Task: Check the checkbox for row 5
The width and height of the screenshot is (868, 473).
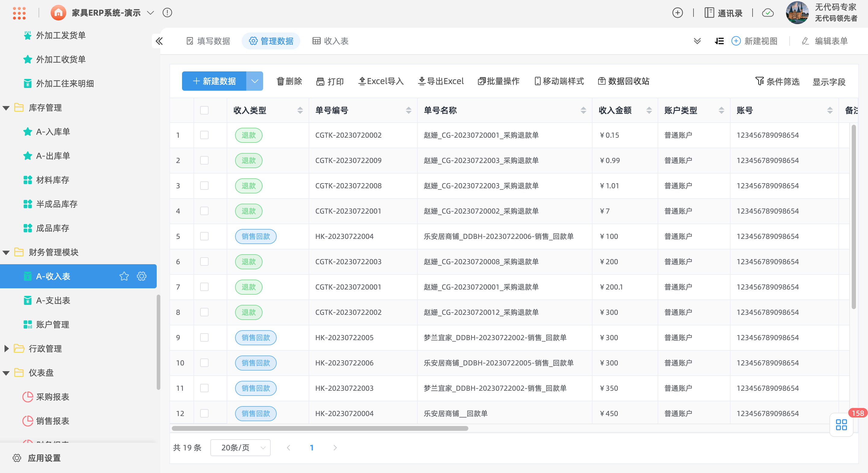Action: 204,236
